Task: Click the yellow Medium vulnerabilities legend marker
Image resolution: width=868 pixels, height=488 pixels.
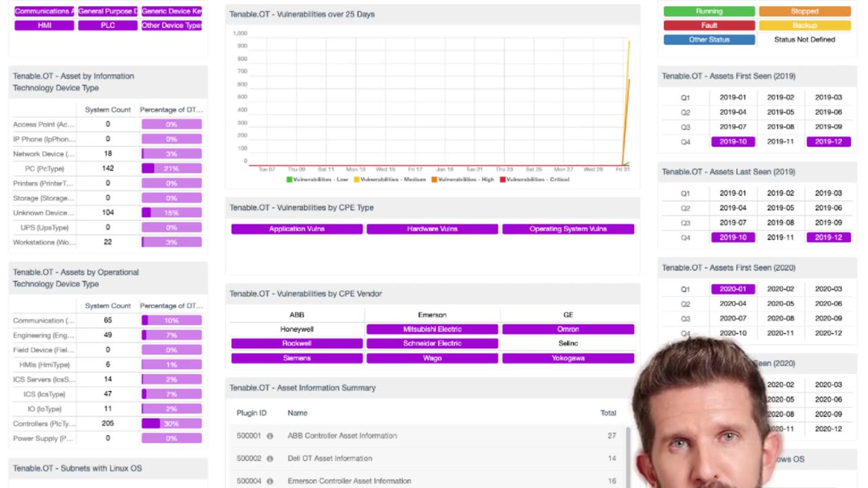Action: [357, 180]
